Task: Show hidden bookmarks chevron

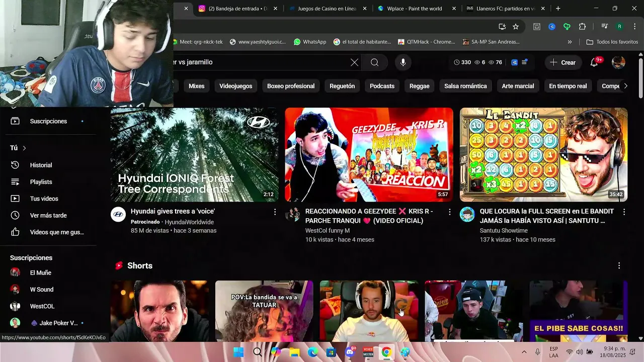Action: point(570,42)
